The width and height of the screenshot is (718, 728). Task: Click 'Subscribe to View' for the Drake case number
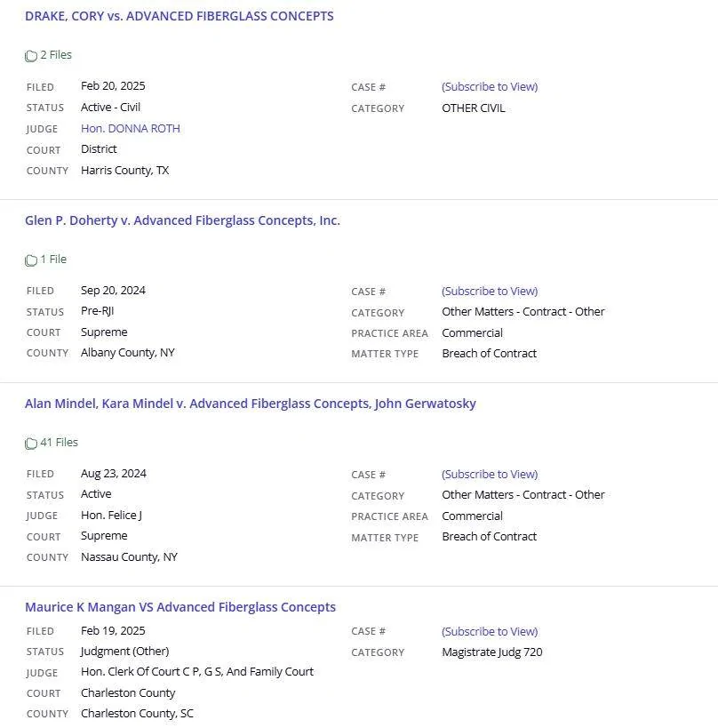(490, 86)
